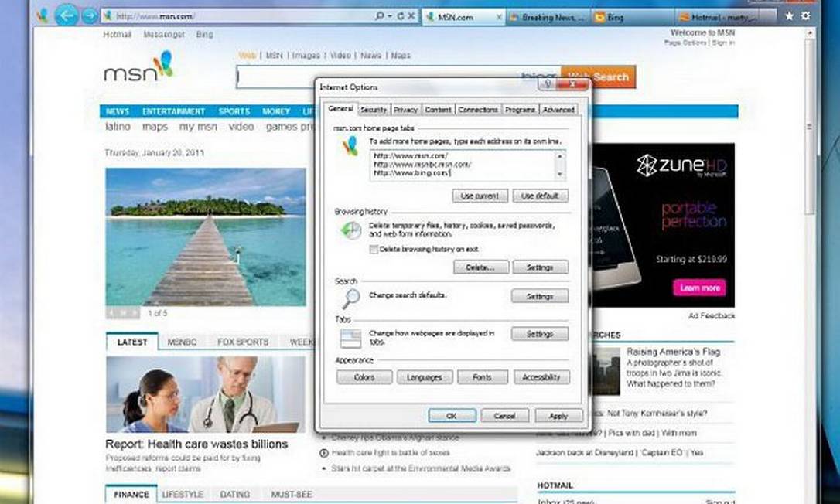
Task: Open the Colors appearance settings
Action: point(364,378)
